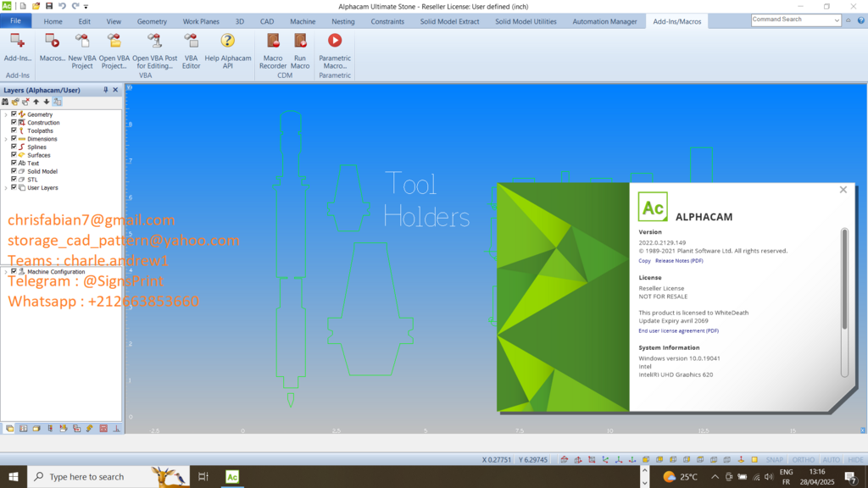Toggle the STL layer checkbox
The image size is (868, 488).
[14, 180]
